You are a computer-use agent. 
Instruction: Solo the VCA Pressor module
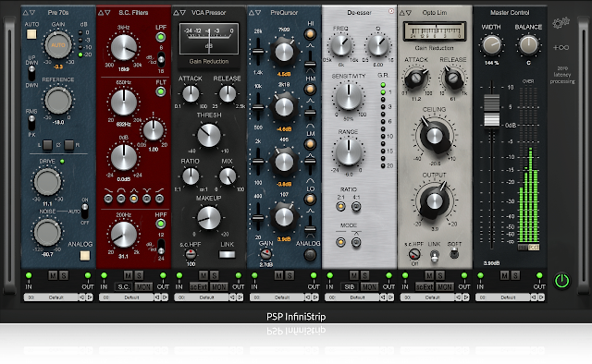(214, 275)
